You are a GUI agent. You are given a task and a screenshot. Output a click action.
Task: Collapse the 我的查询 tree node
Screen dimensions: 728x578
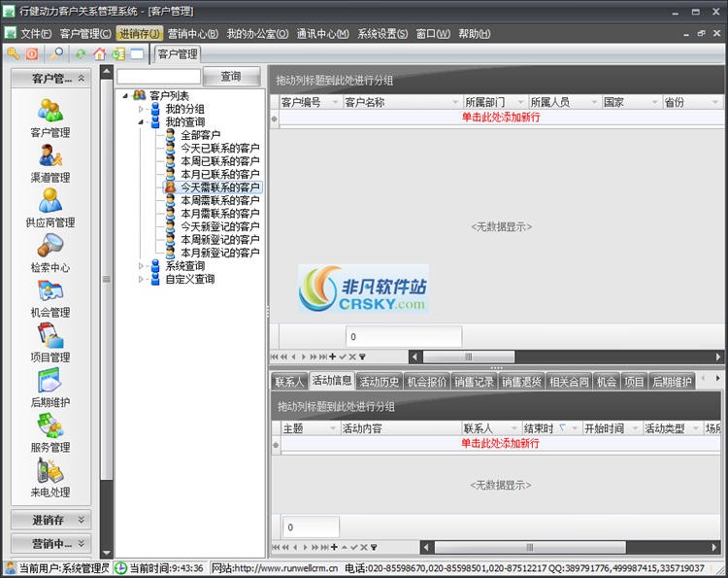point(141,121)
